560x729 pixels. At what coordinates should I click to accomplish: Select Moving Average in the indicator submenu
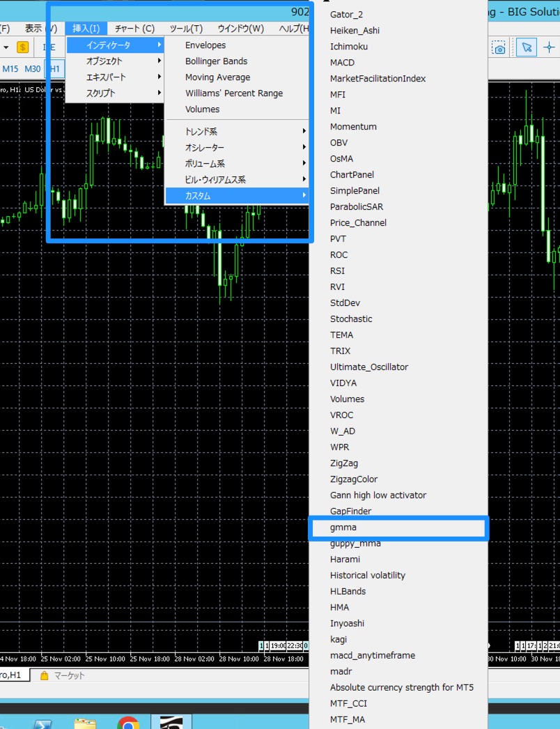pyautogui.click(x=217, y=77)
